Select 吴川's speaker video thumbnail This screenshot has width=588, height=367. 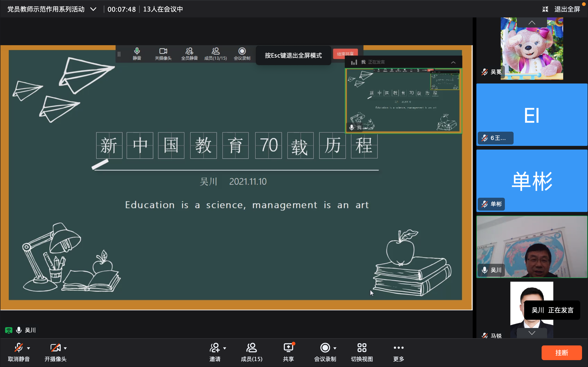coord(532,247)
